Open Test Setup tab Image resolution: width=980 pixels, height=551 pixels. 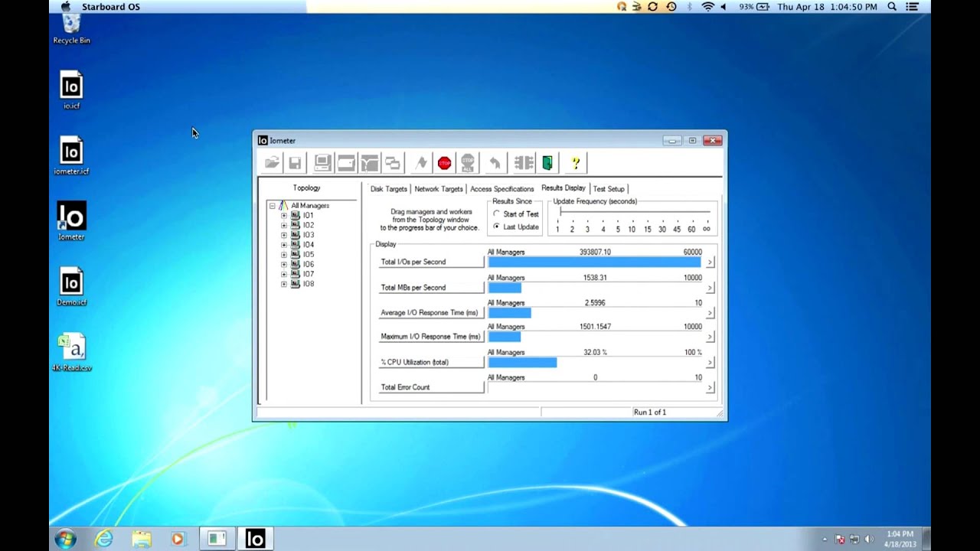(609, 189)
